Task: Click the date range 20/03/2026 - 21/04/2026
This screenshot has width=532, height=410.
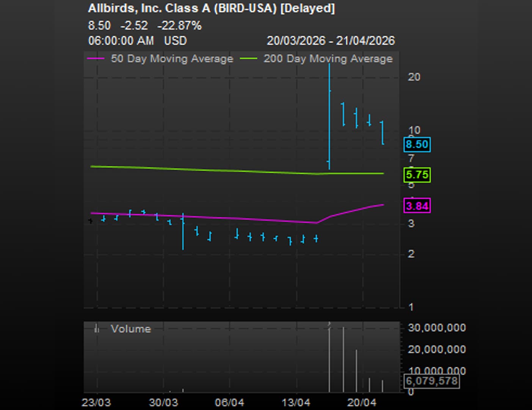Action: (331, 41)
